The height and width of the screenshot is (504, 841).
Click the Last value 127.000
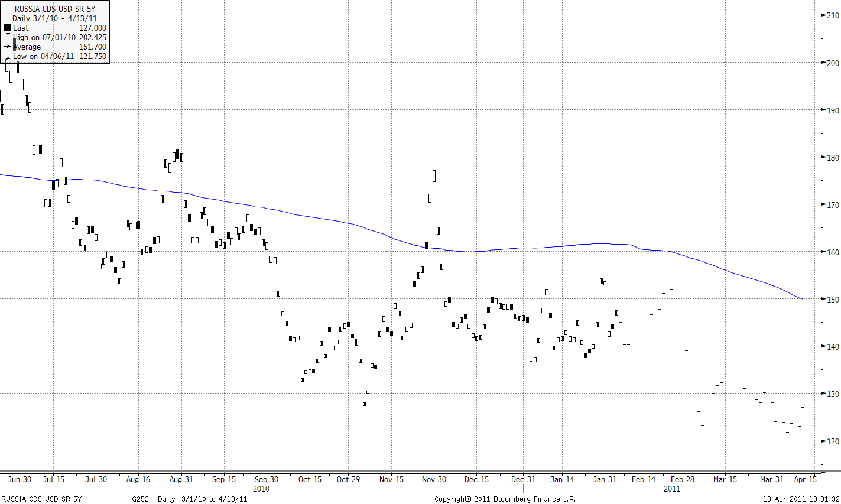click(93, 28)
